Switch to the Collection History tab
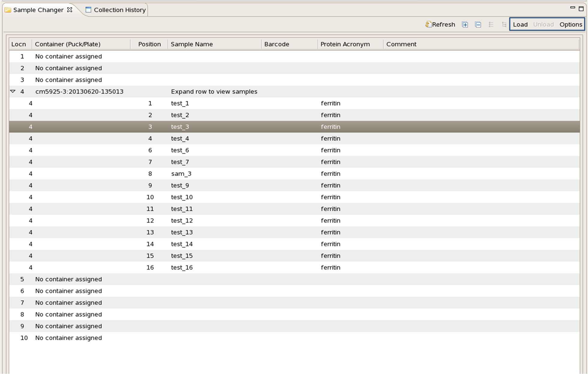588x374 pixels. (119, 10)
